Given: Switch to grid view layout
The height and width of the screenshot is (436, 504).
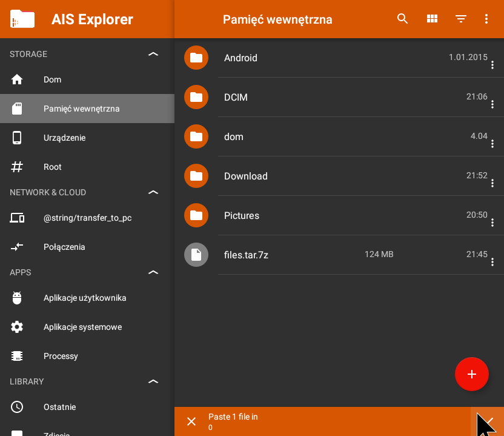Looking at the screenshot, I should tap(431, 19).
